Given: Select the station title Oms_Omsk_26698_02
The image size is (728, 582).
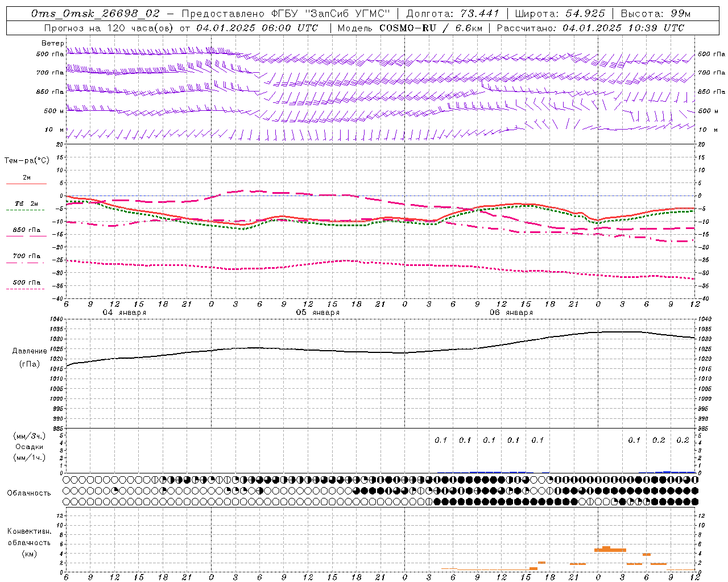Looking at the screenshot, I should point(96,14).
